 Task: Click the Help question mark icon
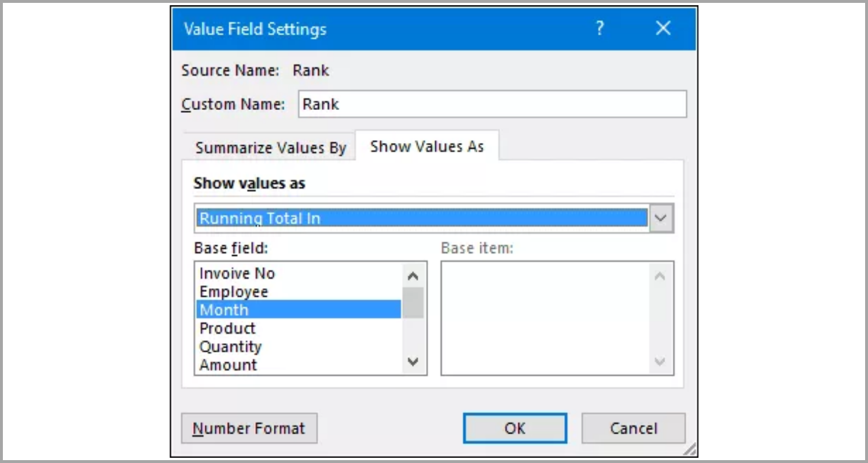pos(600,28)
